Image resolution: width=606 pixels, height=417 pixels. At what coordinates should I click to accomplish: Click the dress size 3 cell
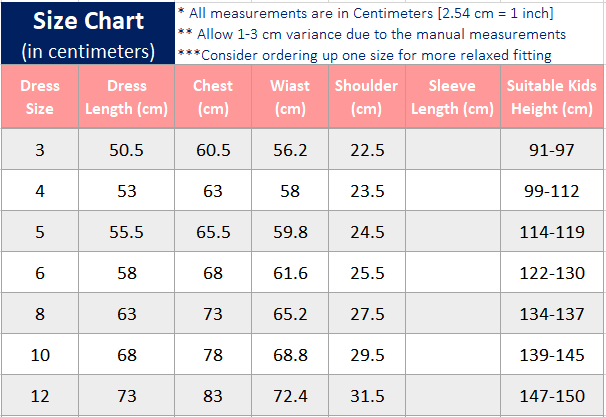click(40, 150)
